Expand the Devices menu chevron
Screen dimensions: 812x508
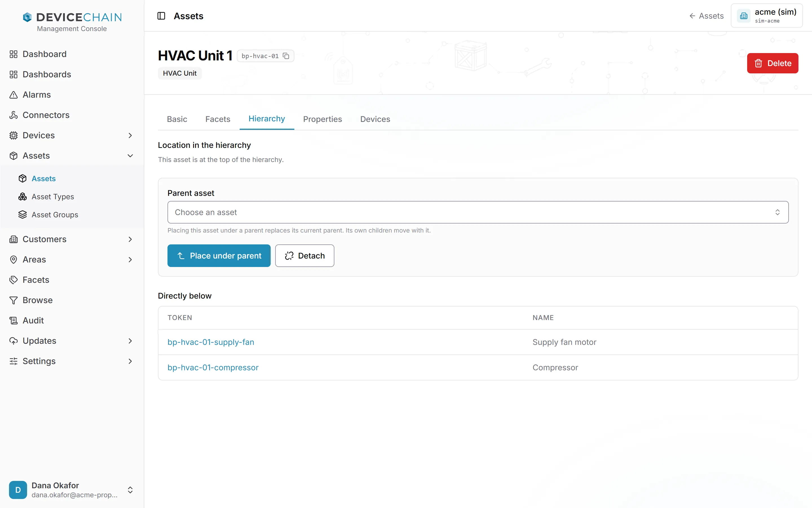[x=130, y=135]
